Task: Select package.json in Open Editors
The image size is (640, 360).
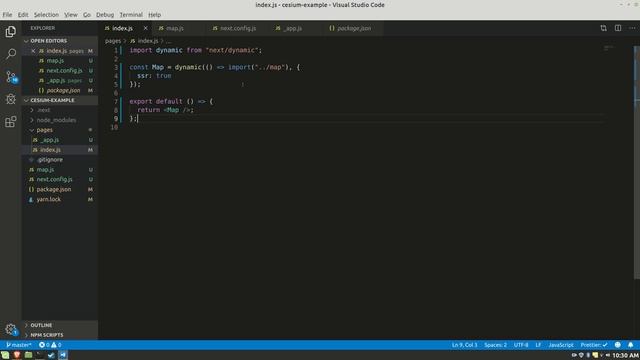Action: (60, 90)
